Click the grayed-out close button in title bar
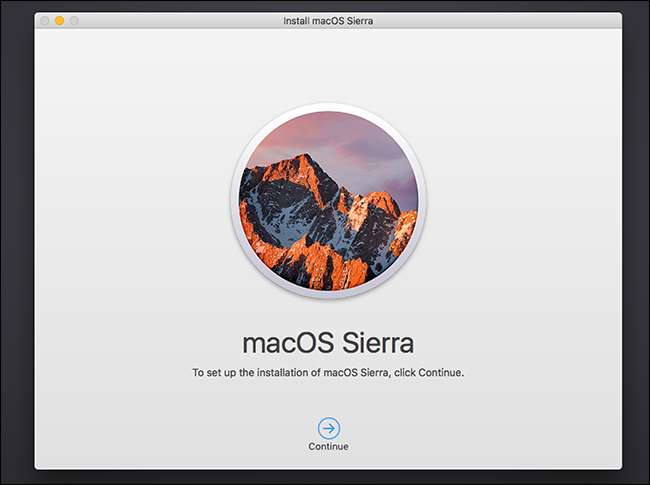The height and width of the screenshot is (485, 650). 45,21
